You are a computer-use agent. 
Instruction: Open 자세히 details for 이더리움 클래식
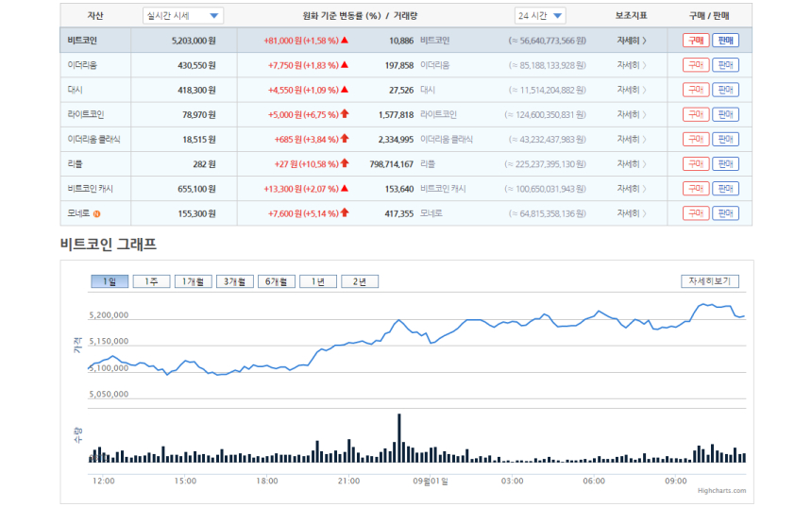tap(632, 140)
